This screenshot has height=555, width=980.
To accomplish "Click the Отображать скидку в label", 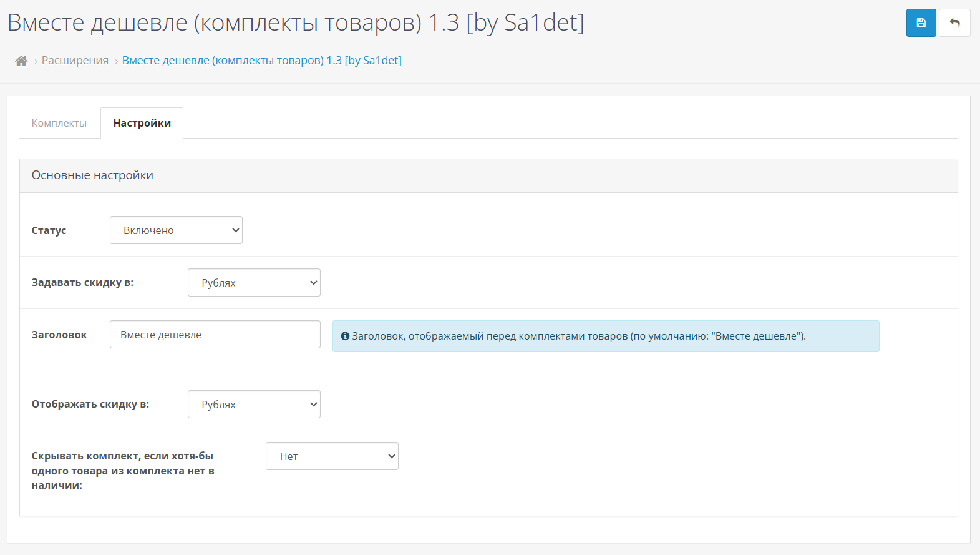I will point(90,404).
